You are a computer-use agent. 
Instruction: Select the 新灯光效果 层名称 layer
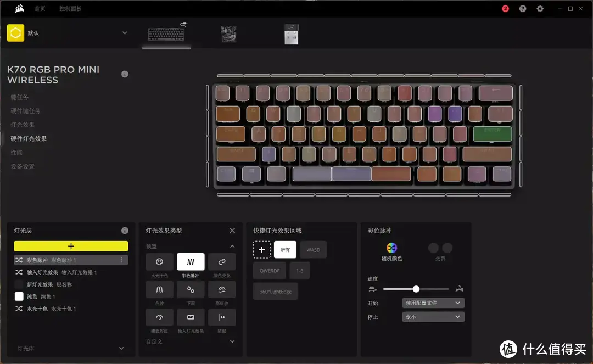coord(71,284)
